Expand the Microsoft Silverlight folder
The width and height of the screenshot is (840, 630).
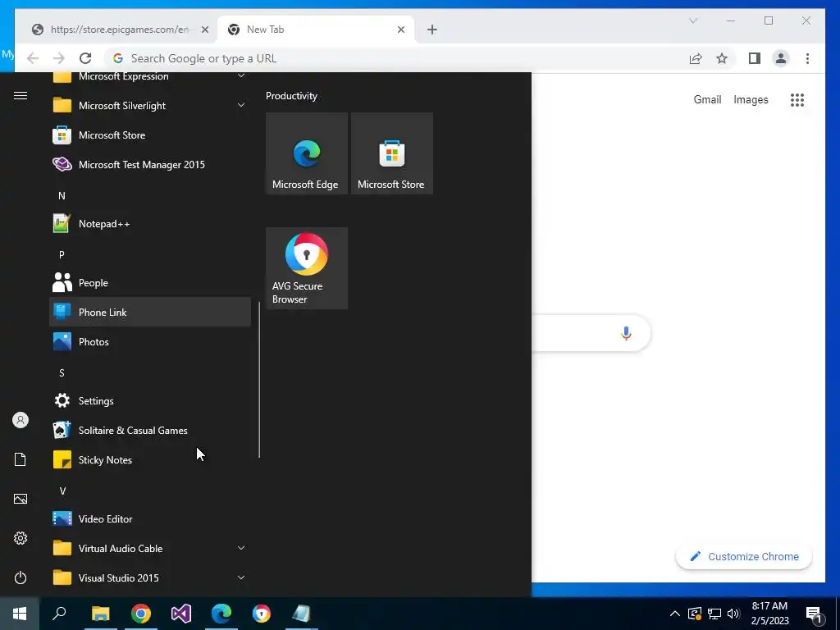tap(150, 106)
